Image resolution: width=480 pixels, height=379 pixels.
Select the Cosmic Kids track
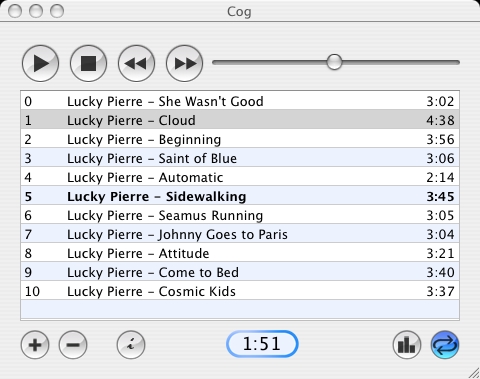240,291
